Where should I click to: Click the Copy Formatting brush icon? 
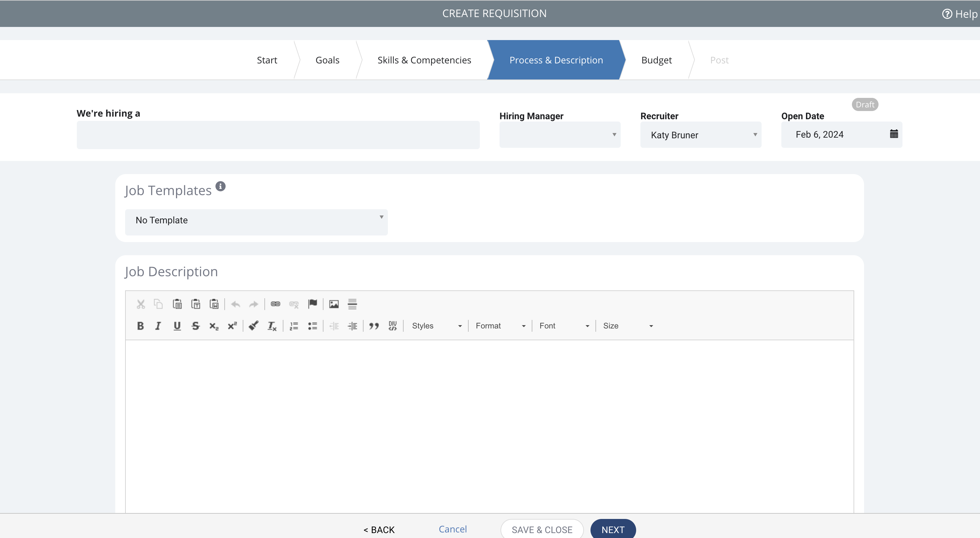click(x=253, y=326)
